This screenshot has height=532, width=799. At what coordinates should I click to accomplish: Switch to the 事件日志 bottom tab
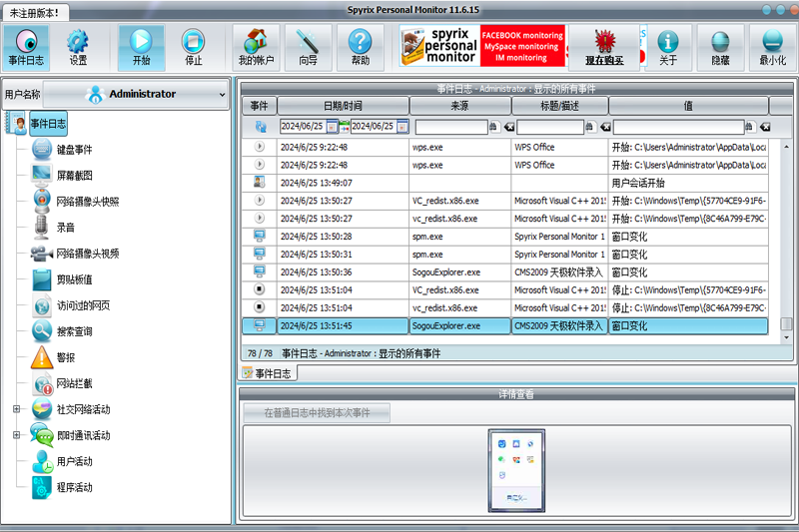pyautogui.click(x=268, y=373)
